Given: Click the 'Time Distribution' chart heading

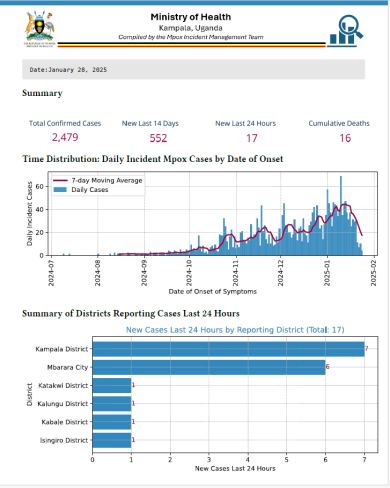Looking at the screenshot, I should 153,159.
